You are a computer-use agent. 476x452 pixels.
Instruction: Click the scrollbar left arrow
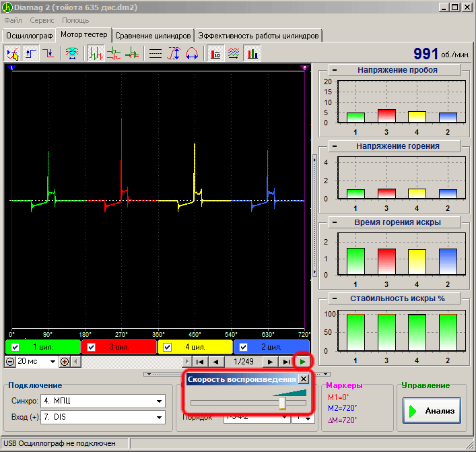click(76, 362)
